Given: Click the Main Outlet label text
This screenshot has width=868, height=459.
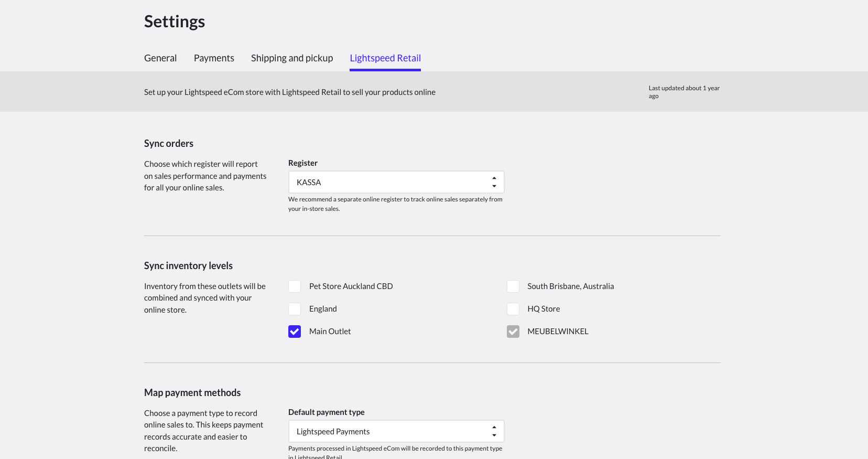Looking at the screenshot, I should click(330, 332).
